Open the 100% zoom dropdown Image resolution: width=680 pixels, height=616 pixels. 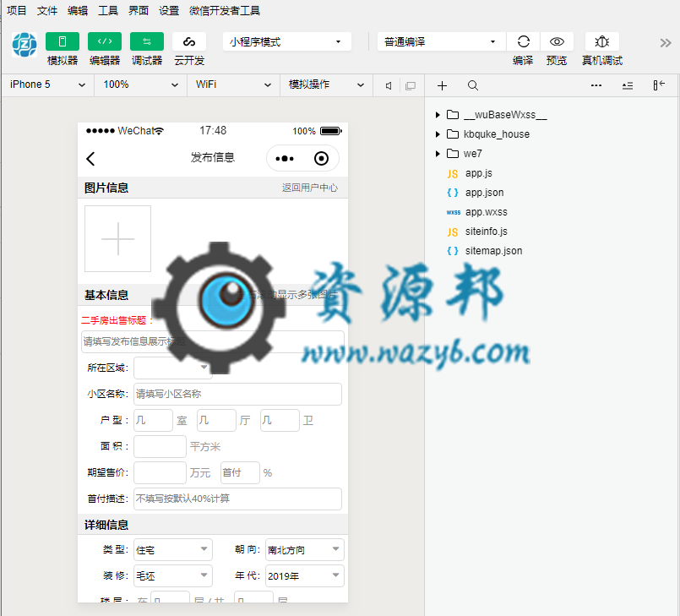coord(140,84)
